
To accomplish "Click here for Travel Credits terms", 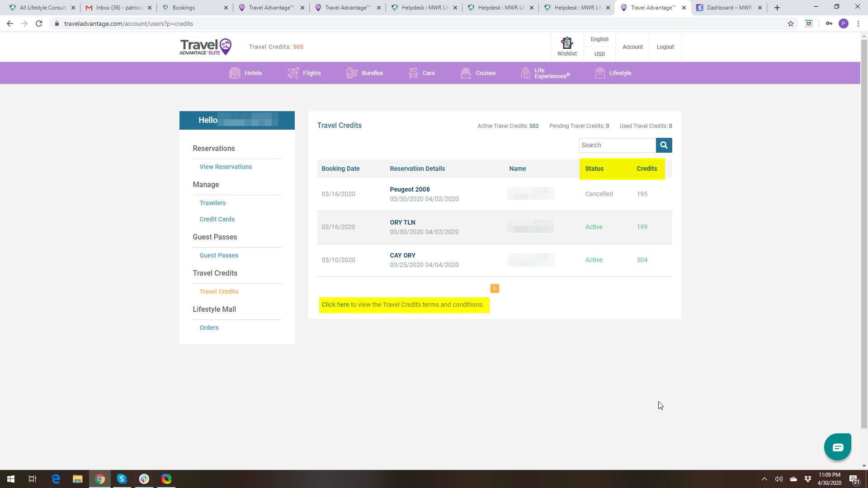I will point(335,305).
